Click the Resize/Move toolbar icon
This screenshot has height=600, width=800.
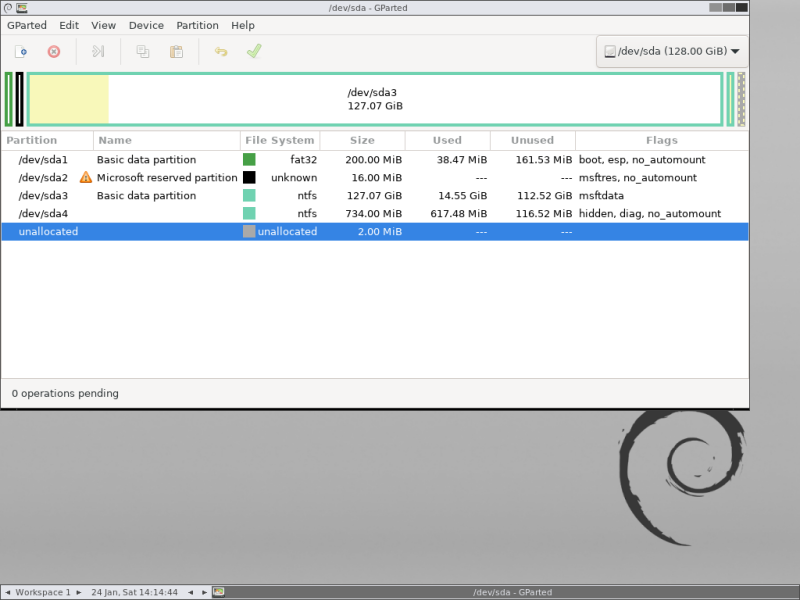pos(98,52)
